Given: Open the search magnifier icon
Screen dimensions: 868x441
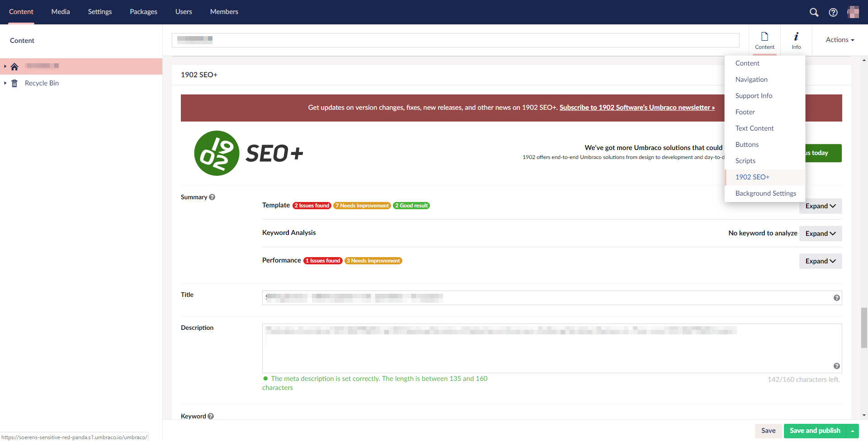Looking at the screenshot, I should [814, 12].
